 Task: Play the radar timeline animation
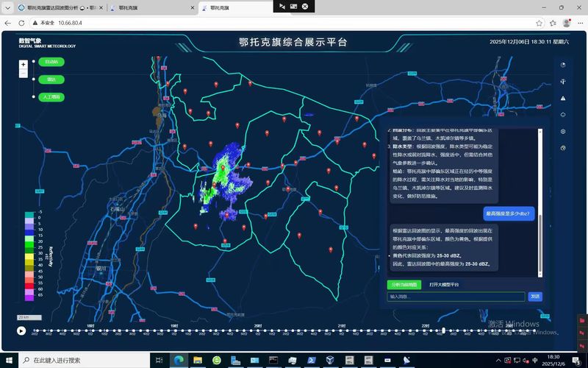(21, 330)
